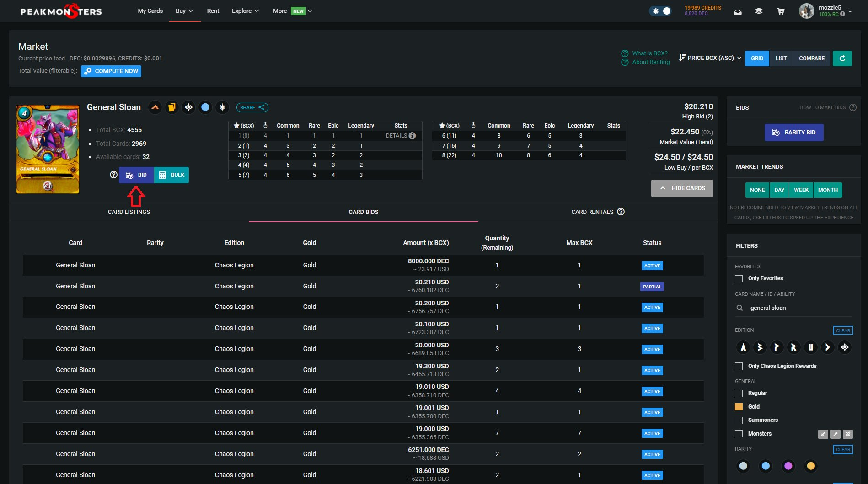The height and width of the screenshot is (484, 868).
Task: Filter by Beta edition icon
Action: tap(760, 347)
